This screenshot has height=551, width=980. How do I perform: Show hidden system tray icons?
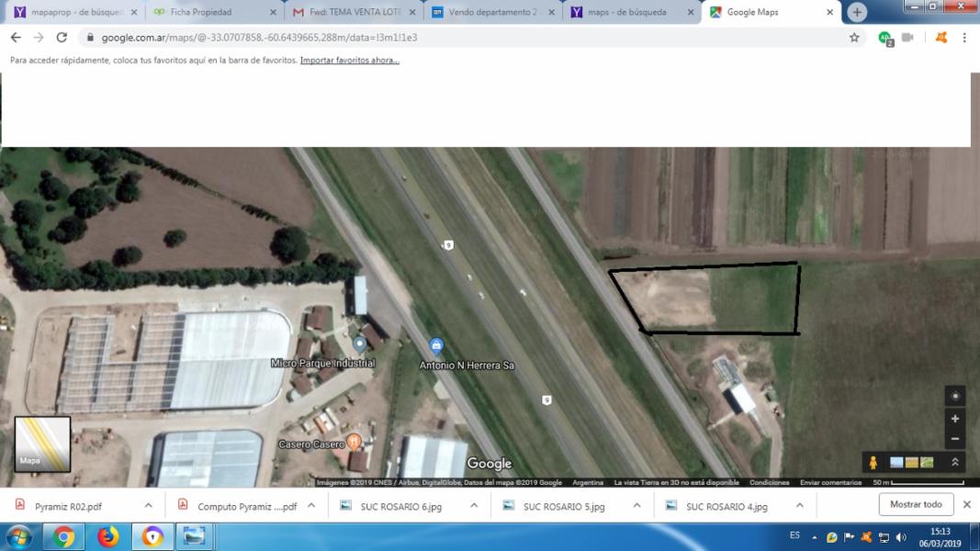point(815,537)
